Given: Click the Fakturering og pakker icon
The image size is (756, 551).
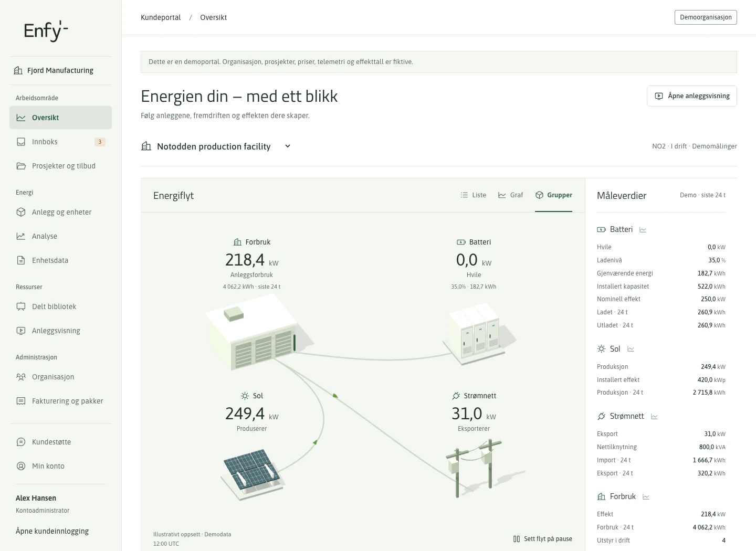Looking at the screenshot, I should pos(21,401).
